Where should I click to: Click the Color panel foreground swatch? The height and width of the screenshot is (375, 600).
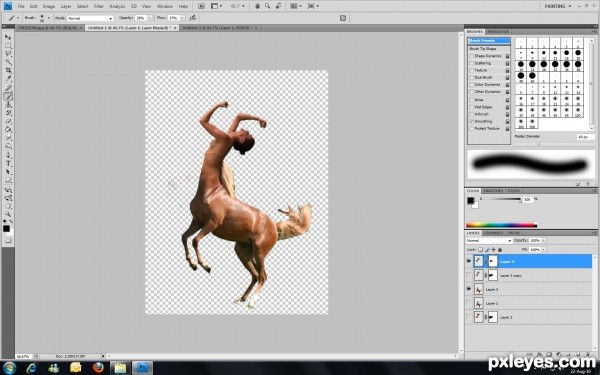[470, 200]
